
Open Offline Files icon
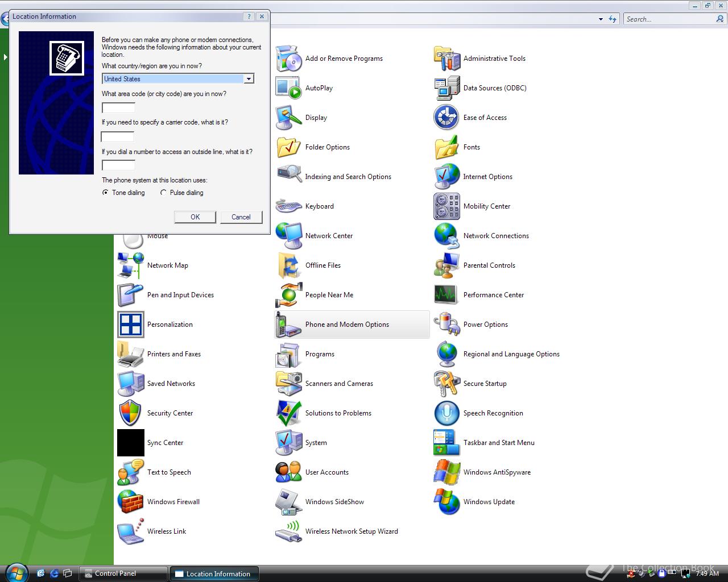[x=289, y=265]
